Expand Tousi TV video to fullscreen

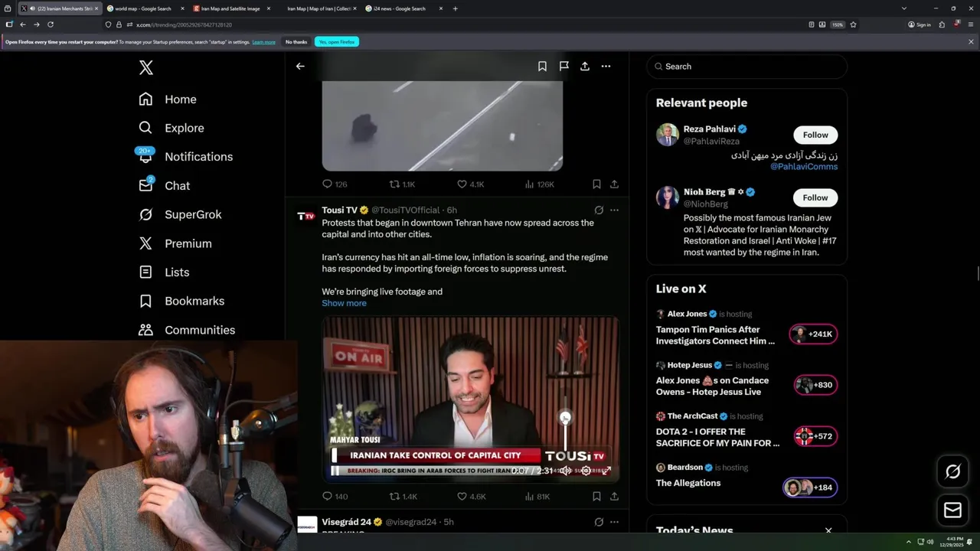coord(606,471)
